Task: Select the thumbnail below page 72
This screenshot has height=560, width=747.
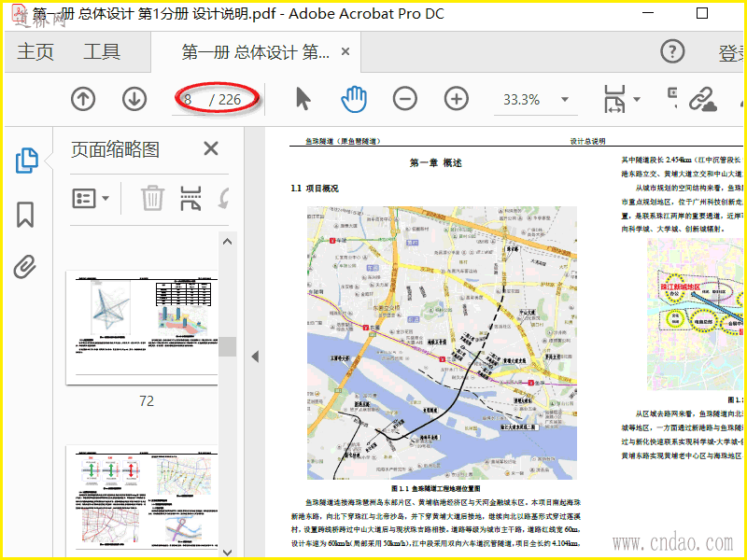Action: click(142, 500)
